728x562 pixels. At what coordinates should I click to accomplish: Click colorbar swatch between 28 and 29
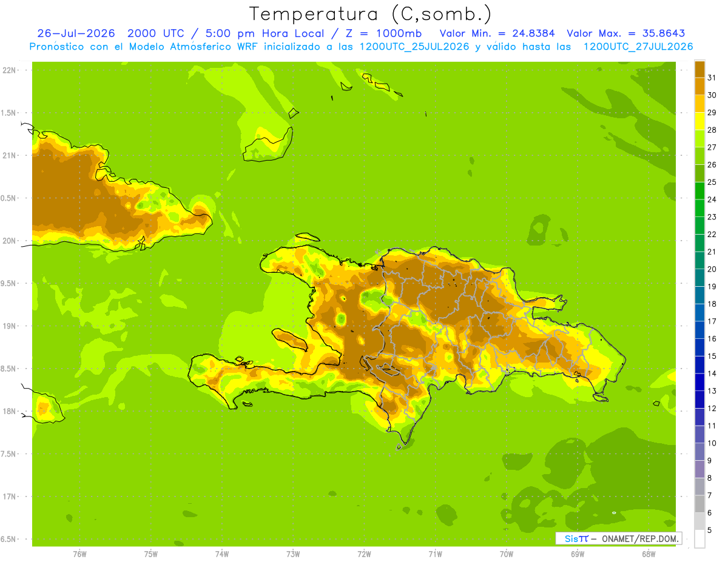(x=699, y=121)
